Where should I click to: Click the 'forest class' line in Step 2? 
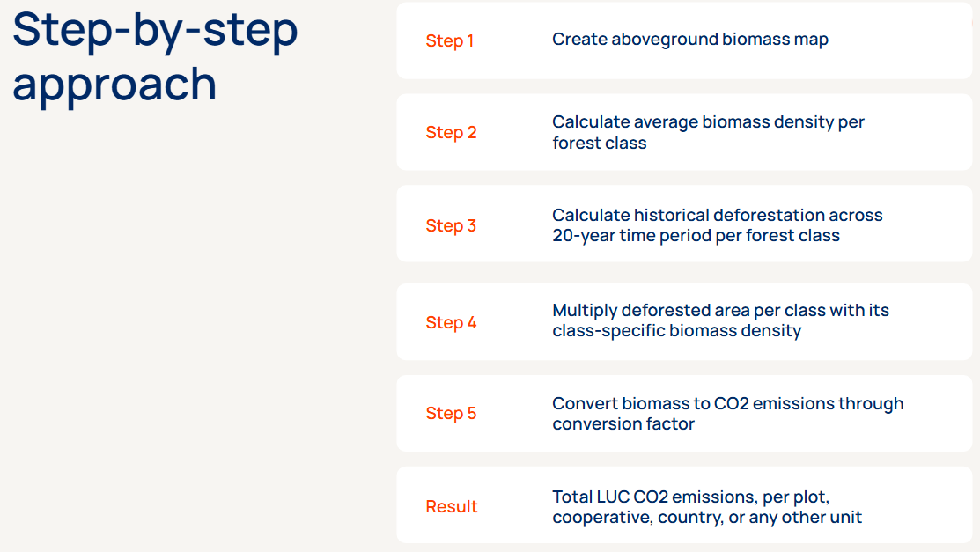(600, 143)
